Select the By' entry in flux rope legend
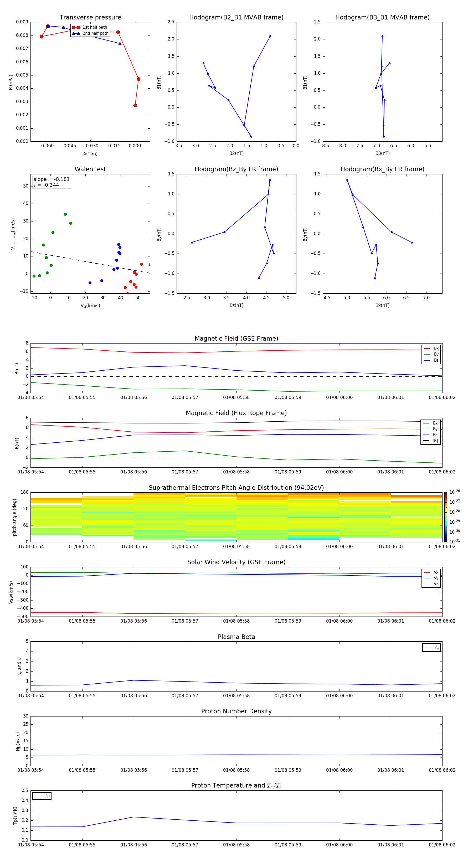This screenshot has width=473, height=868. [431, 429]
